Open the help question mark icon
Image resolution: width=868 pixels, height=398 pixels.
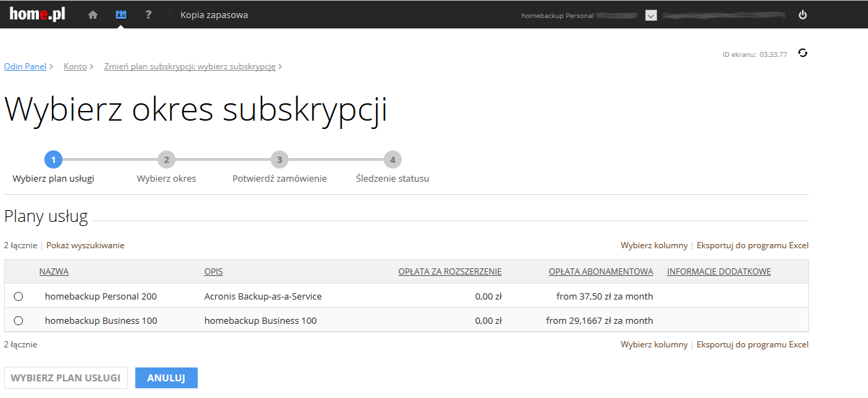pyautogui.click(x=148, y=15)
